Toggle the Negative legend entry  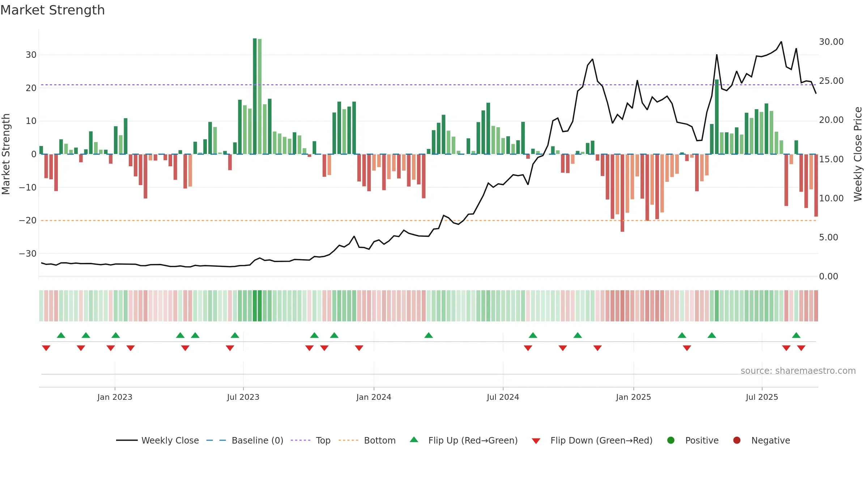761,440
